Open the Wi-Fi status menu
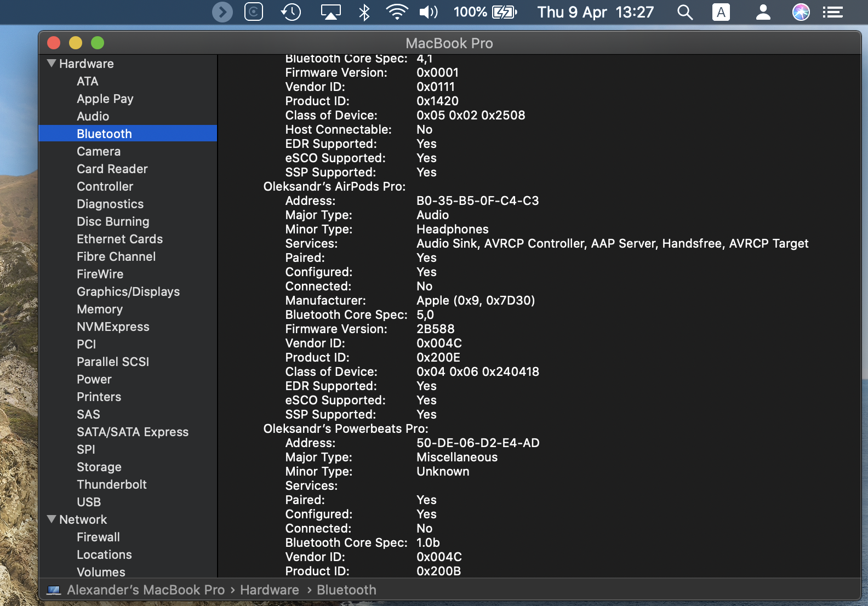 pyautogui.click(x=397, y=12)
